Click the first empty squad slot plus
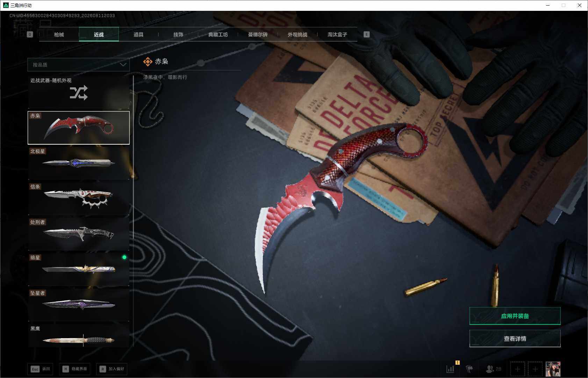Screen dimensions: 588x378 pos(518,369)
